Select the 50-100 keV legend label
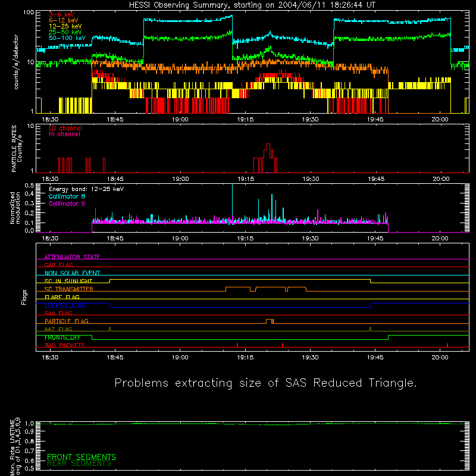 pos(67,38)
